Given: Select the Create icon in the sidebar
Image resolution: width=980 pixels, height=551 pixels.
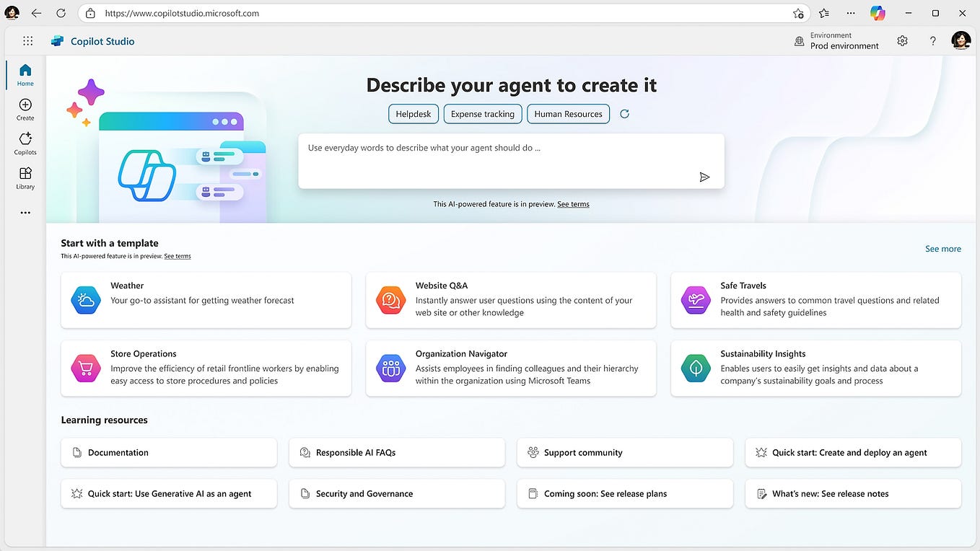Looking at the screenshot, I should pos(25,108).
